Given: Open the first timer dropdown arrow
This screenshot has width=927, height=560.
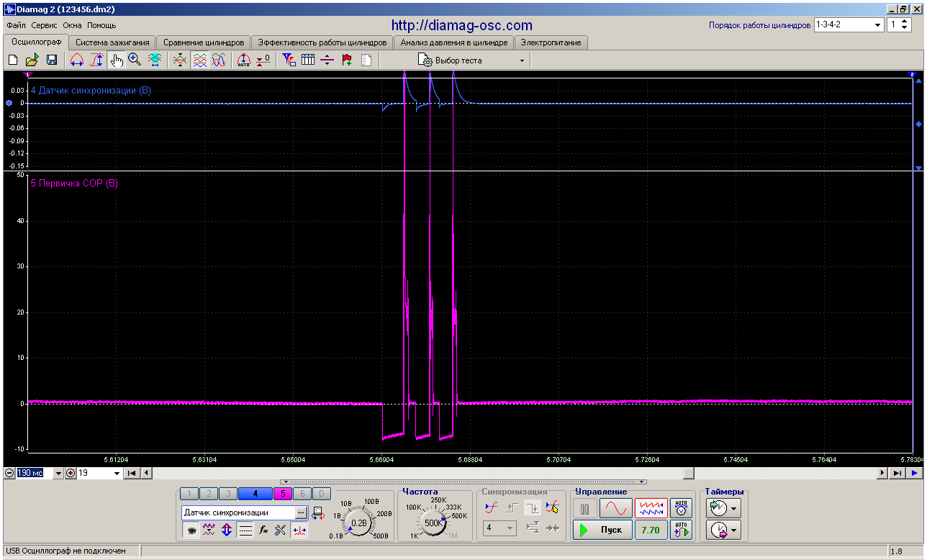Looking at the screenshot, I should click(x=734, y=509).
